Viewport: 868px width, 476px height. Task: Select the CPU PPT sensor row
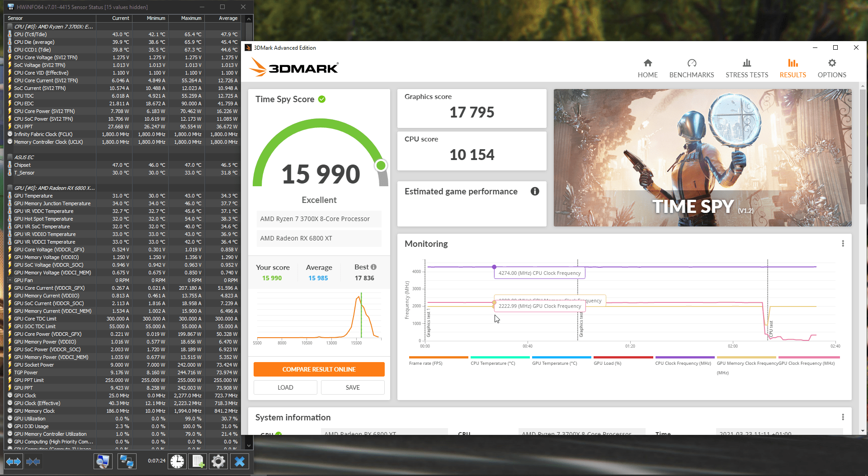coord(123,127)
